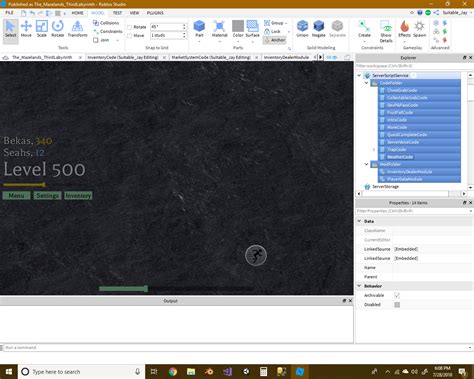The height and width of the screenshot is (379, 474).
Task: Switch to the TEST ribbon tab
Action: (117, 13)
